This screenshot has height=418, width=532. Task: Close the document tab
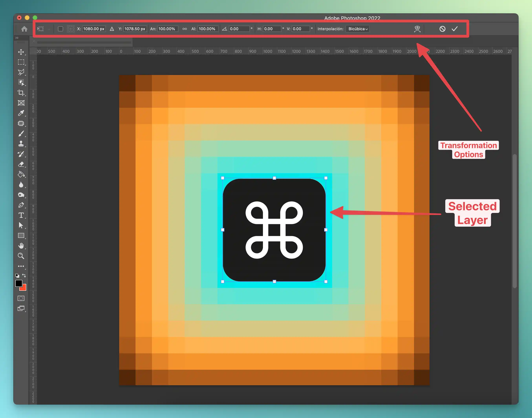(x=34, y=41)
